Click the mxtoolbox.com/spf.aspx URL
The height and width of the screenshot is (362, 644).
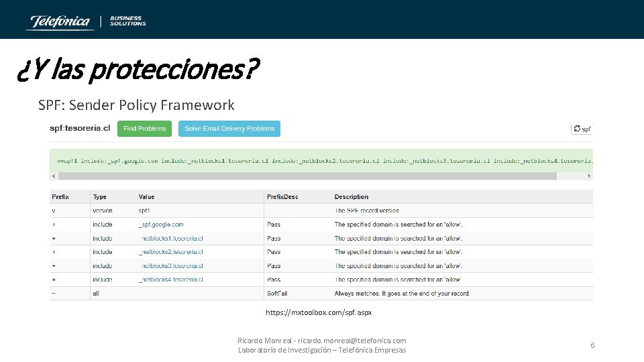319,312
